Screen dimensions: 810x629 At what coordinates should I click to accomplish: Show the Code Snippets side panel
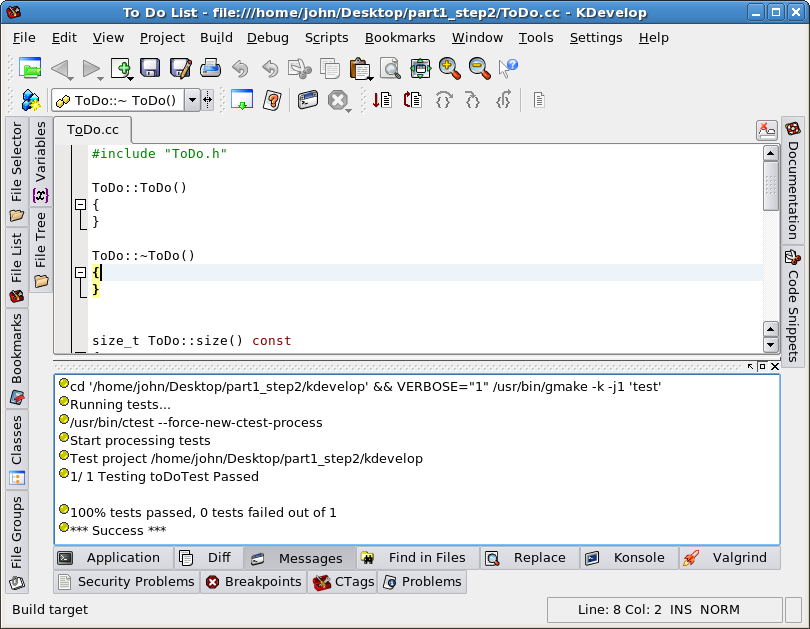[793, 306]
